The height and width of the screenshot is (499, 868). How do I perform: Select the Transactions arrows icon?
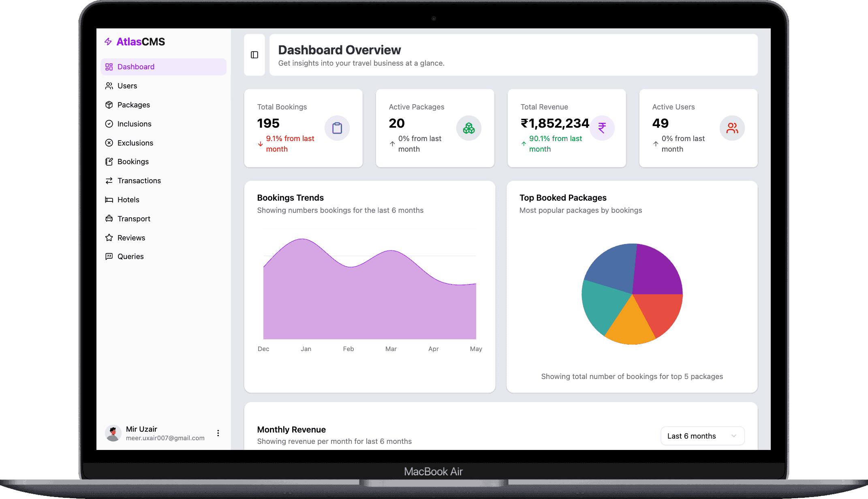[x=109, y=180]
